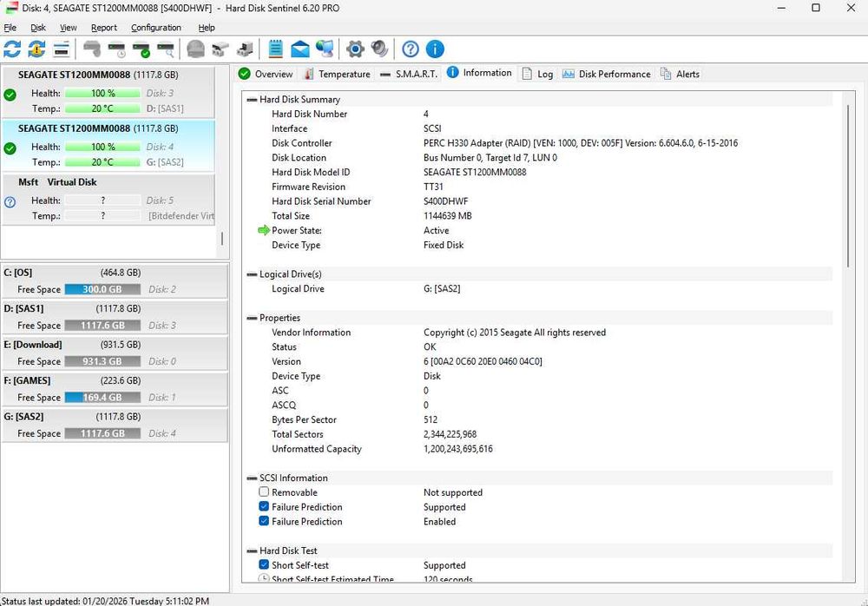Toggle the Removable checkbox
The width and height of the screenshot is (868, 606).
click(264, 492)
